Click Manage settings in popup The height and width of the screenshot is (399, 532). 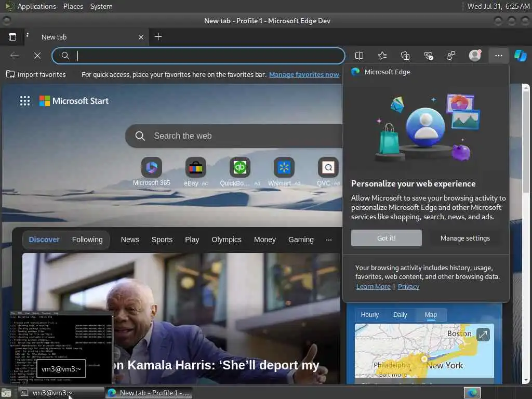pyautogui.click(x=465, y=238)
